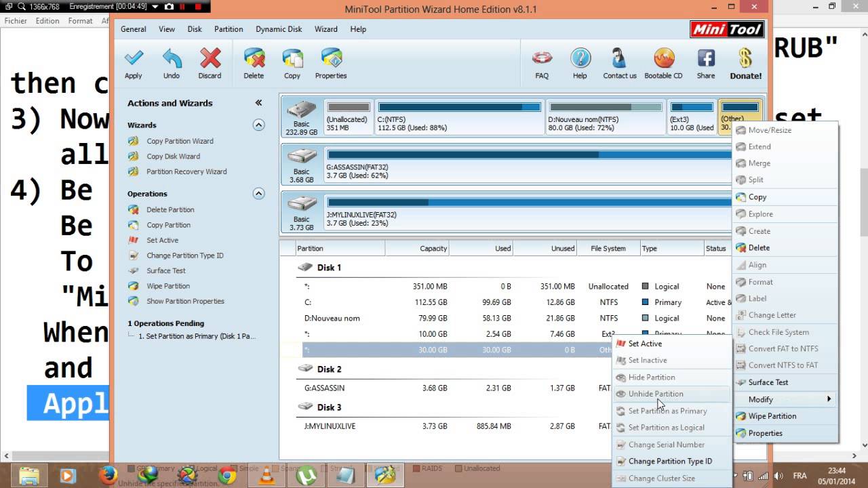Choose Properties in the context menu

coord(785,433)
